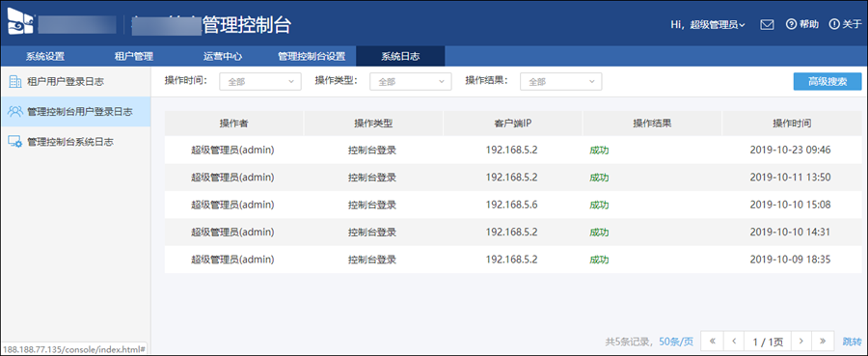Click the product logo in header
Viewport: 868px width, 356px height.
pos(21,22)
